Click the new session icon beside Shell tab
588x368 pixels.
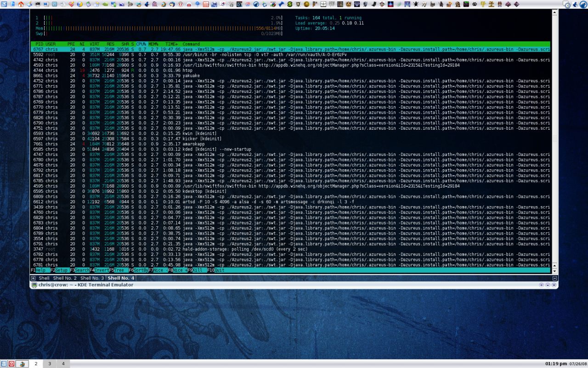[x=33, y=278]
